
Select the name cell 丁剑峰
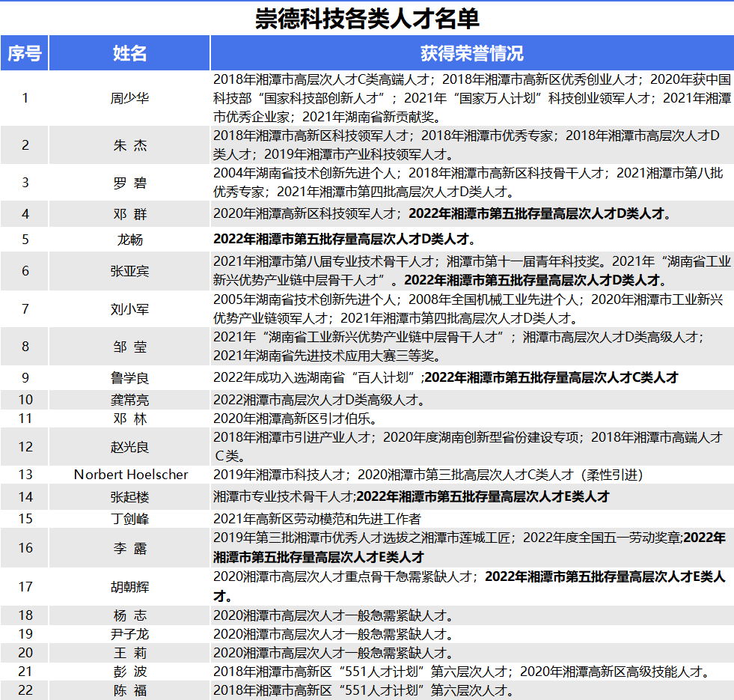coord(129,518)
